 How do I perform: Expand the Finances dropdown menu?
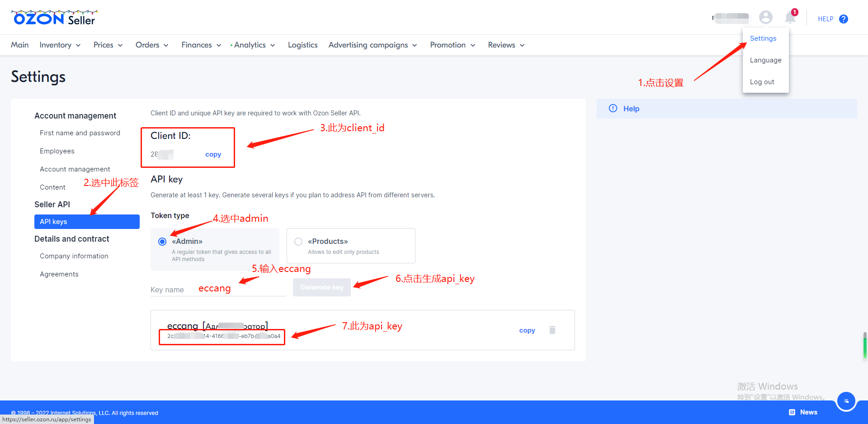pyautogui.click(x=201, y=45)
